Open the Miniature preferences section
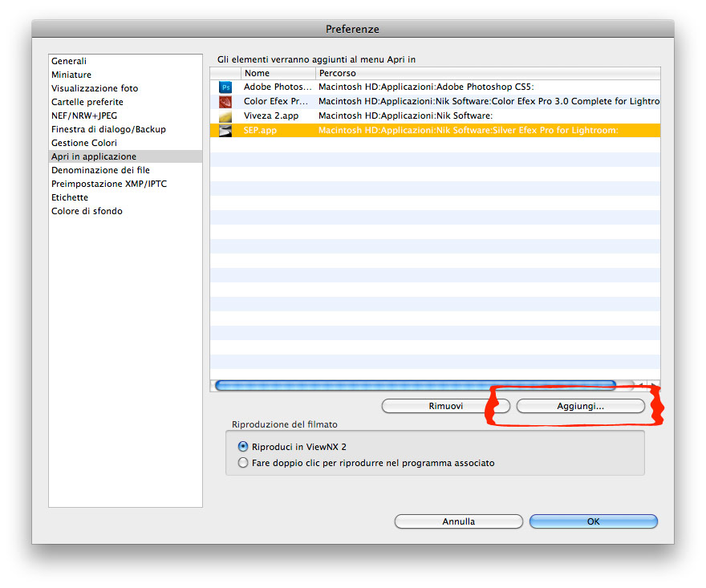The height and width of the screenshot is (588, 706). [x=125, y=75]
